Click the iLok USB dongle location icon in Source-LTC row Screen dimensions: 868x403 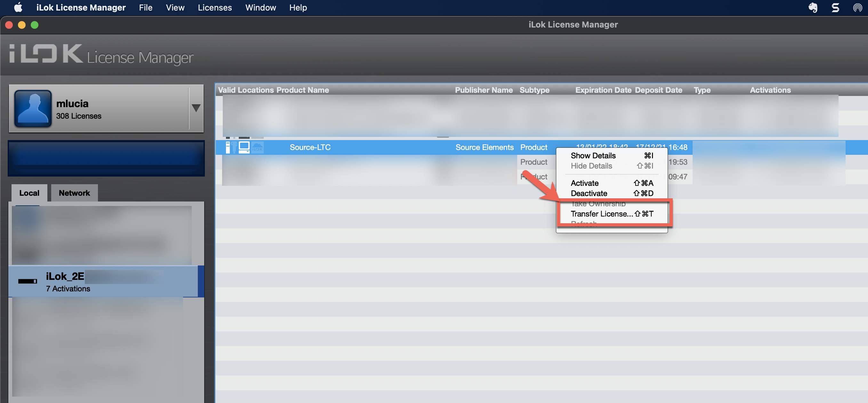(228, 147)
